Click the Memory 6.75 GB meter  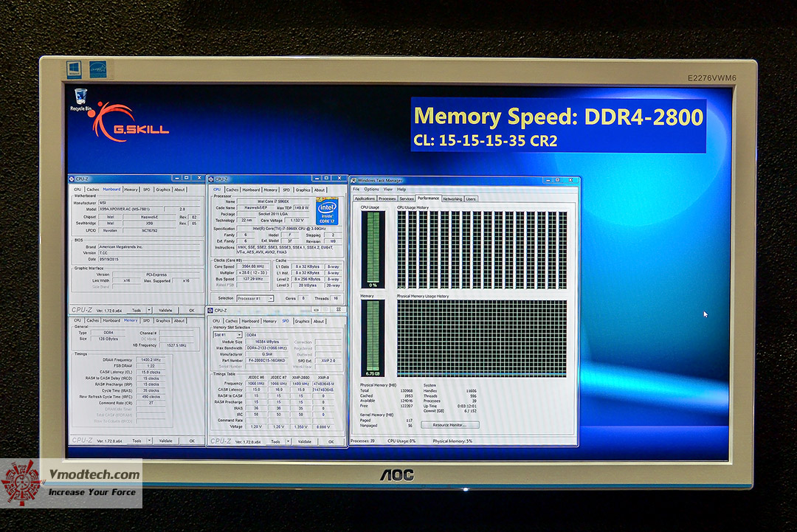[373, 339]
